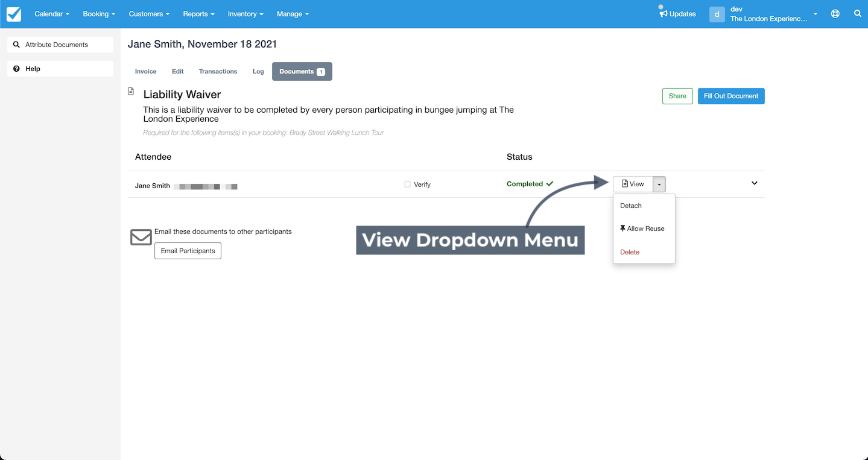
Task: Switch to the Transactions tab
Action: (218, 71)
